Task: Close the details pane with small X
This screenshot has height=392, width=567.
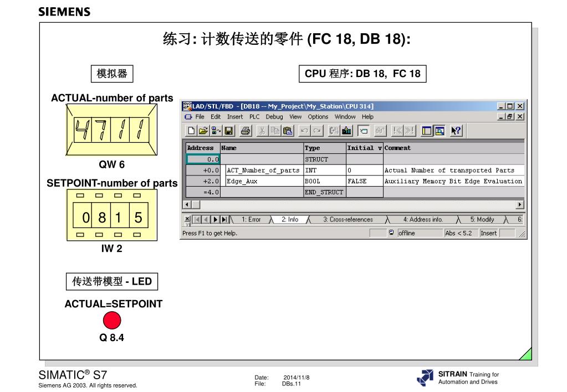Action: tap(187, 219)
